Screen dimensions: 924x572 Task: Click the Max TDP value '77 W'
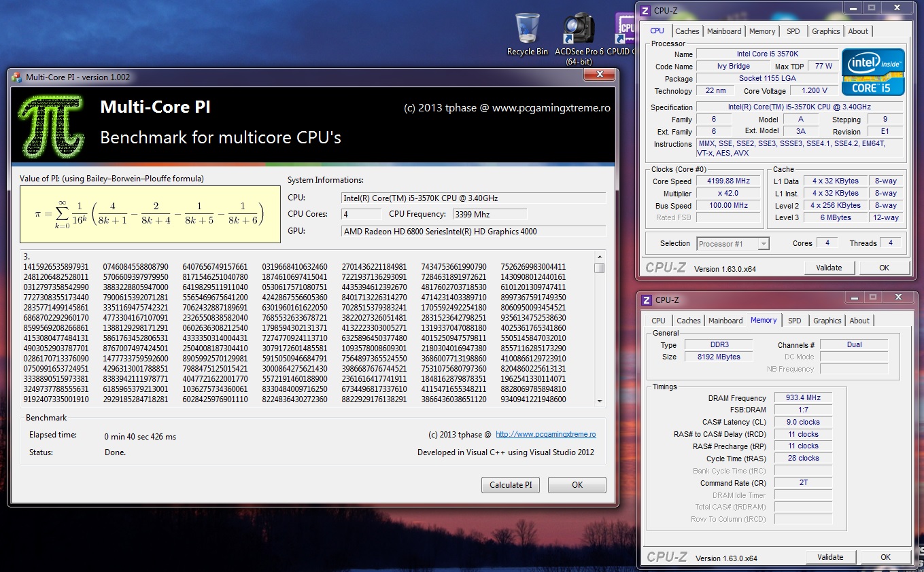823,67
